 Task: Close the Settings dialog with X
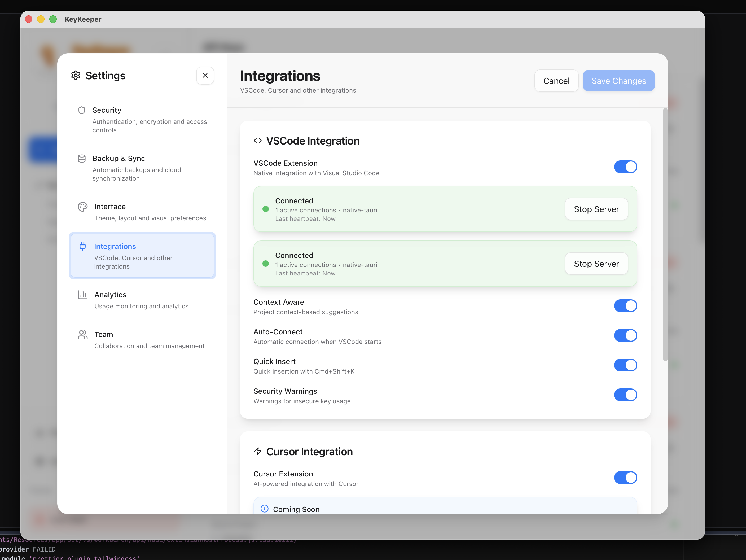click(205, 76)
